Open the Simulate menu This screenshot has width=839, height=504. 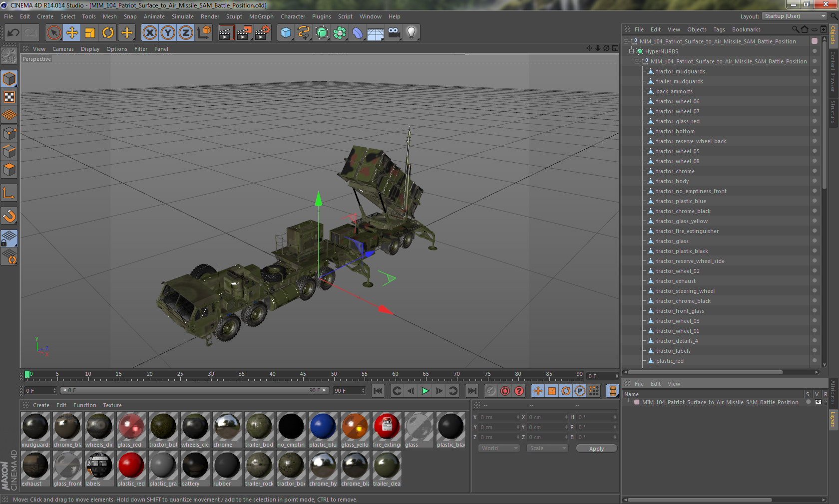[x=183, y=16]
